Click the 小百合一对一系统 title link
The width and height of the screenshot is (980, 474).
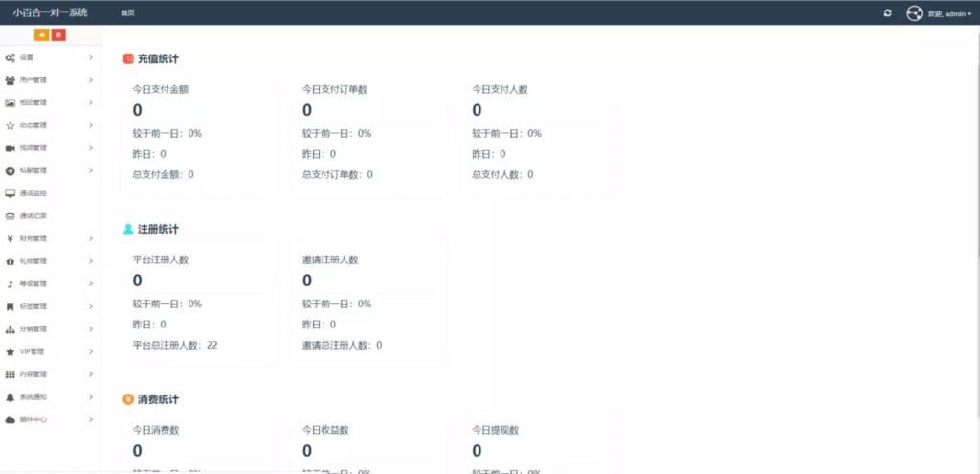coord(50,12)
